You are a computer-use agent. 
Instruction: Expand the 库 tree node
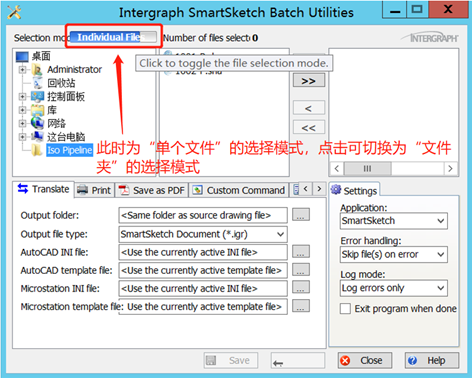coord(22,110)
